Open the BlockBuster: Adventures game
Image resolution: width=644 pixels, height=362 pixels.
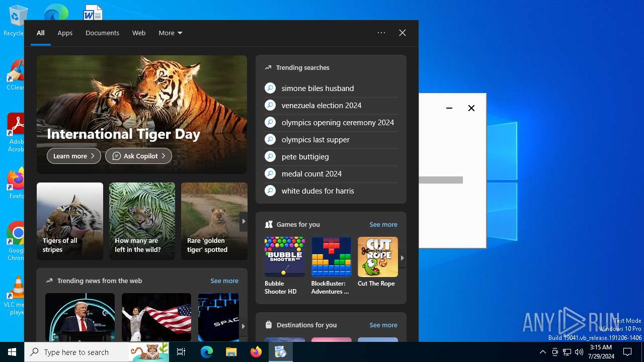331,266
